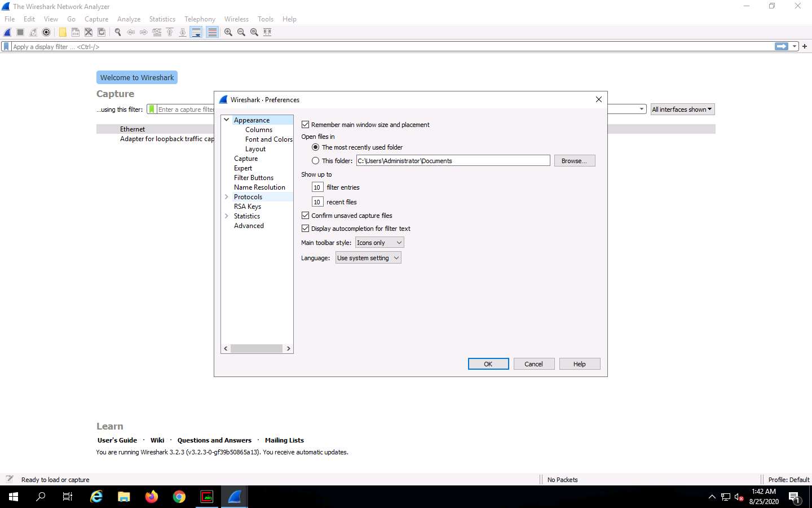Screen dimensions: 812x508
Task: Open the Language dropdown
Action: click(368, 258)
